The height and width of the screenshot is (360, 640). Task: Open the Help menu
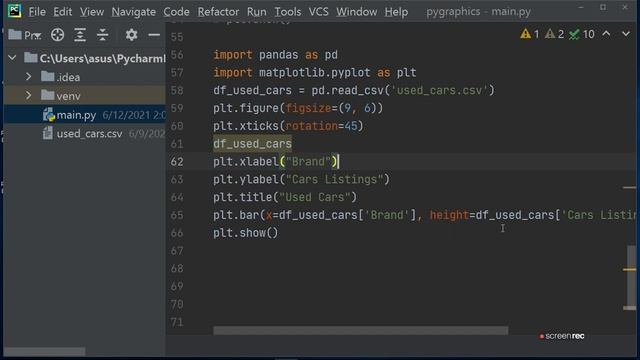[396, 12]
